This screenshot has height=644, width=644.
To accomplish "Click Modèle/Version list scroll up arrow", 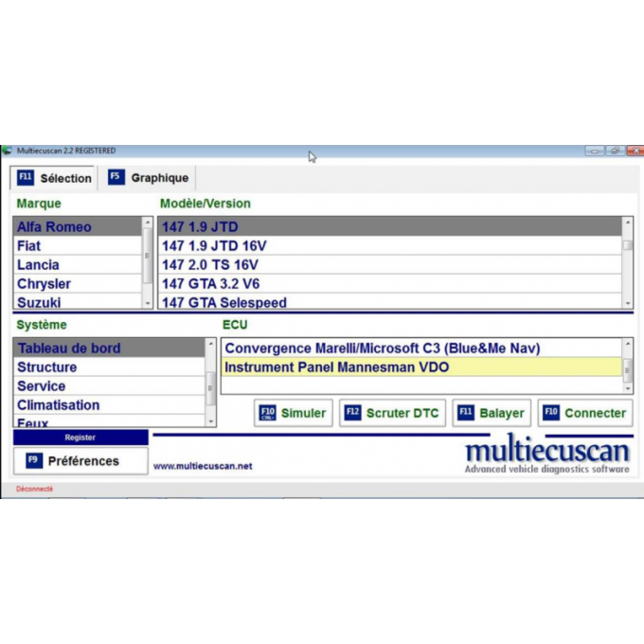I will 628,223.
